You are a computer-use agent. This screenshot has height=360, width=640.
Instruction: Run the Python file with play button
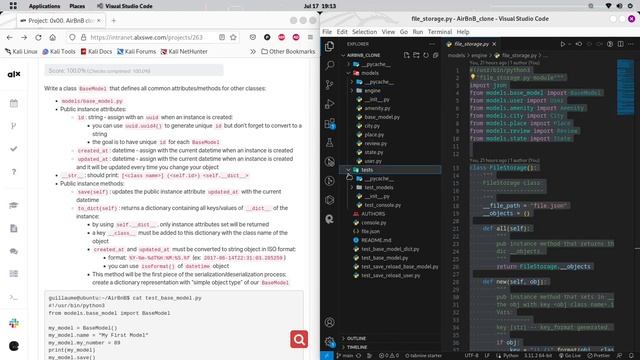pyautogui.click(x=562, y=44)
